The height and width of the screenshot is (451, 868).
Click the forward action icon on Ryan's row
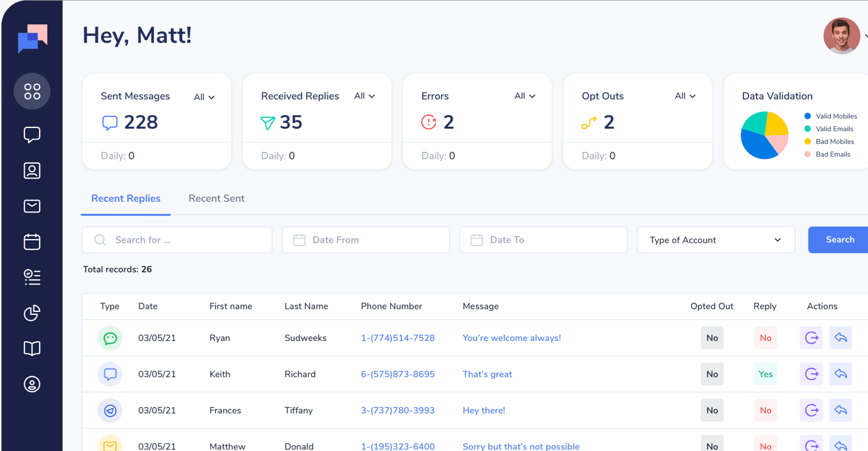(811, 338)
